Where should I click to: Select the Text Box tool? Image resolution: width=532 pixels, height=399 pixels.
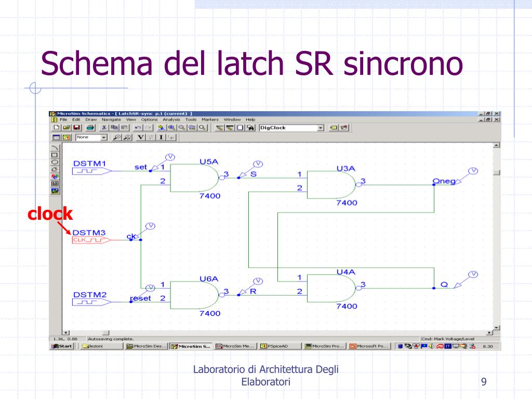coord(55,183)
